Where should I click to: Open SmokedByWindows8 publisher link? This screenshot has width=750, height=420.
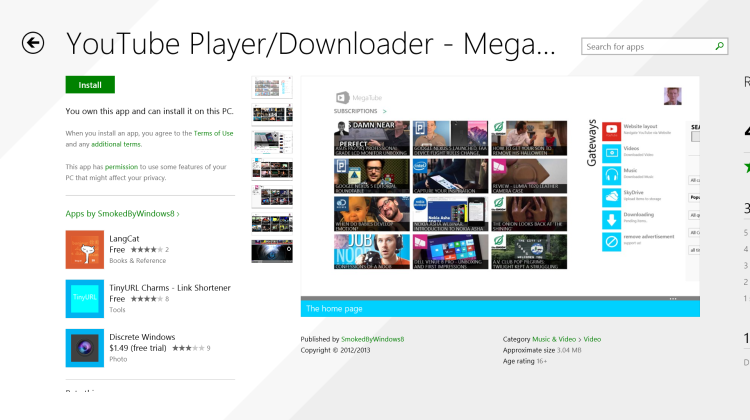[373, 339]
